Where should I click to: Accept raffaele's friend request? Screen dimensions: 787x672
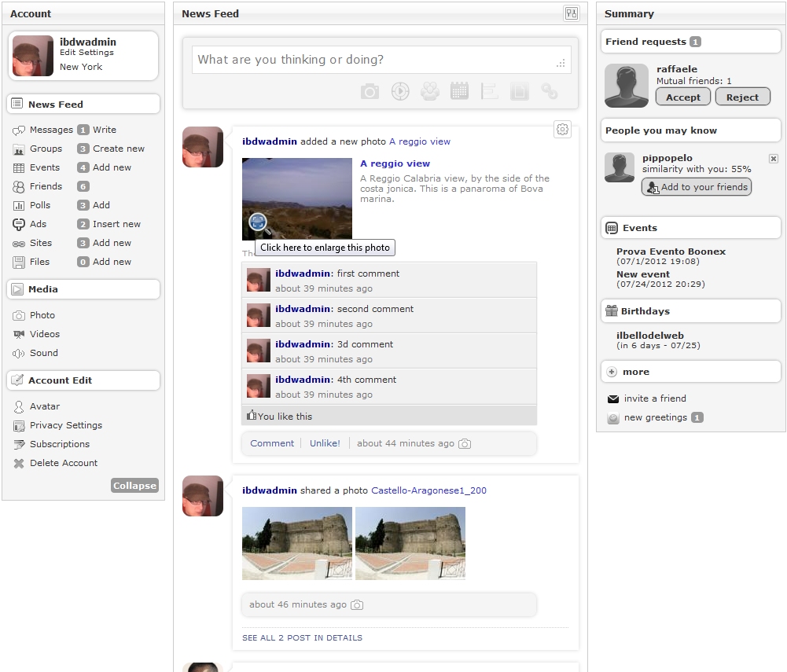[x=682, y=97]
